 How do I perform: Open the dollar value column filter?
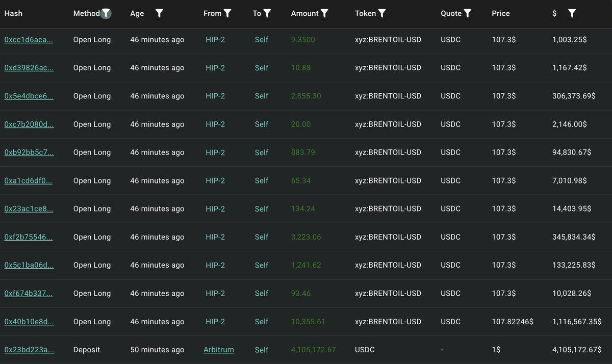pyautogui.click(x=572, y=14)
